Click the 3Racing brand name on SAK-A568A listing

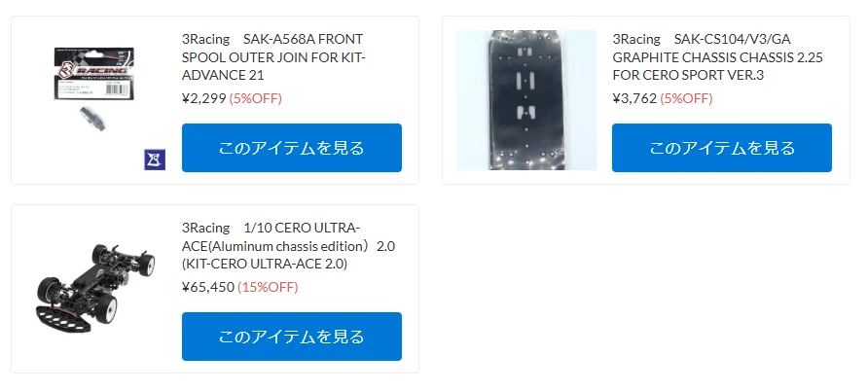click(x=205, y=39)
